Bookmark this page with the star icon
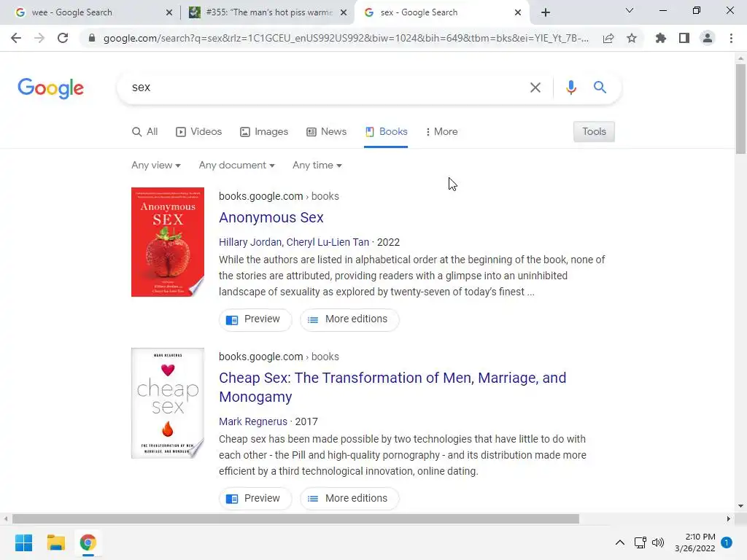 click(x=631, y=38)
